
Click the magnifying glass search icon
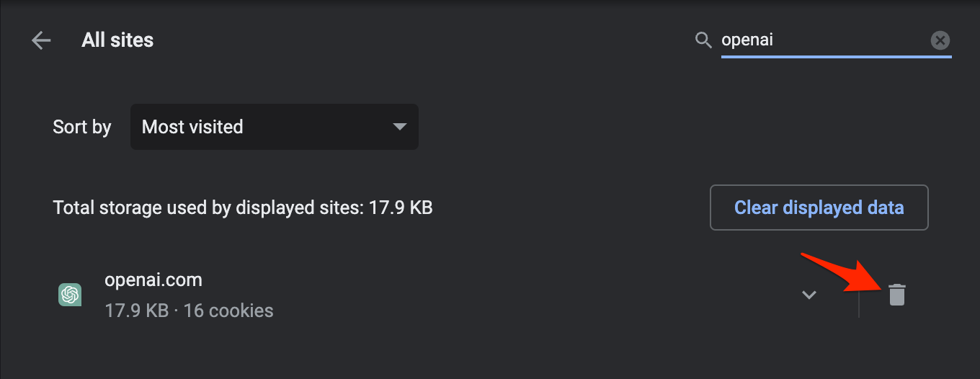(703, 40)
